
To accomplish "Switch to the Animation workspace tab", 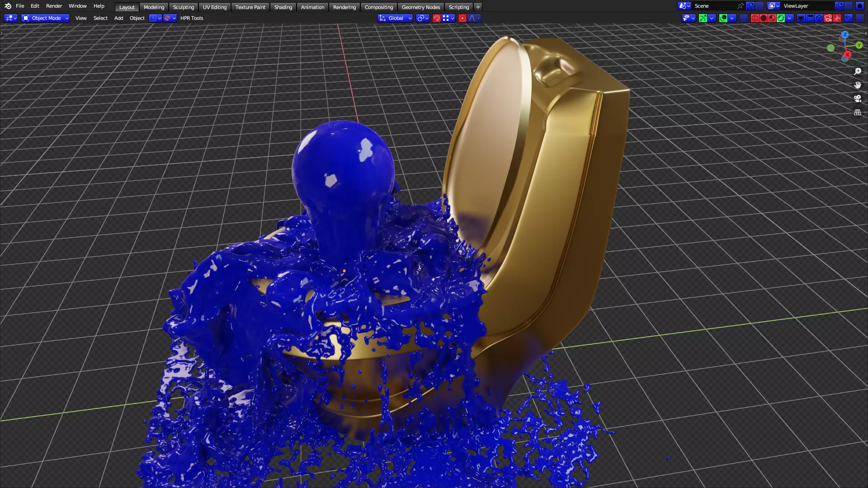I will [312, 7].
